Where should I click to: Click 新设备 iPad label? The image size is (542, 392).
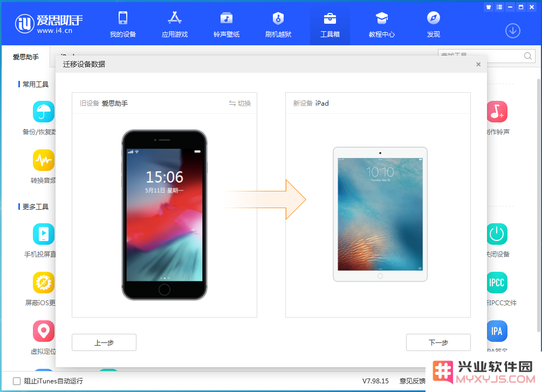pos(311,104)
